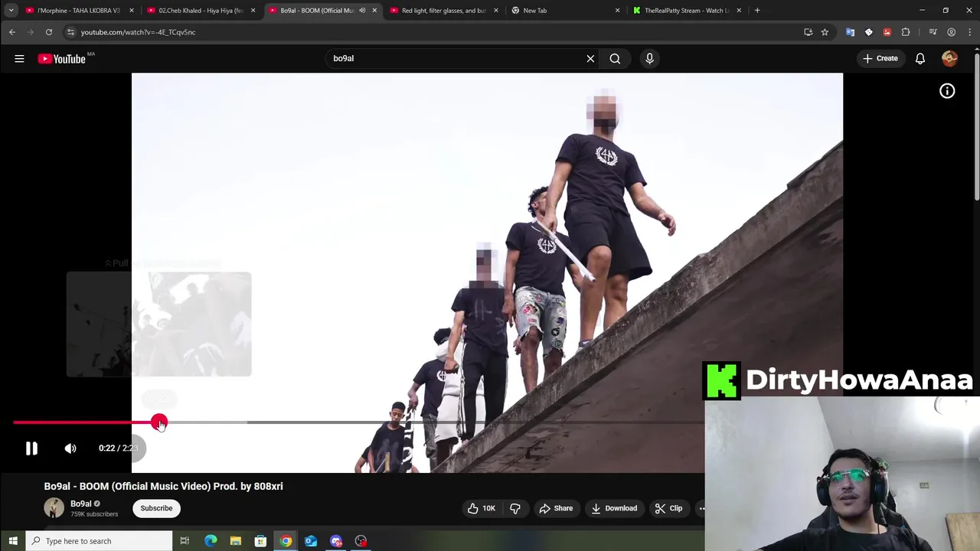The height and width of the screenshot is (551, 980).
Task: Launch Microsoft Edge from the taskbar
Action: tap(211, 541)
